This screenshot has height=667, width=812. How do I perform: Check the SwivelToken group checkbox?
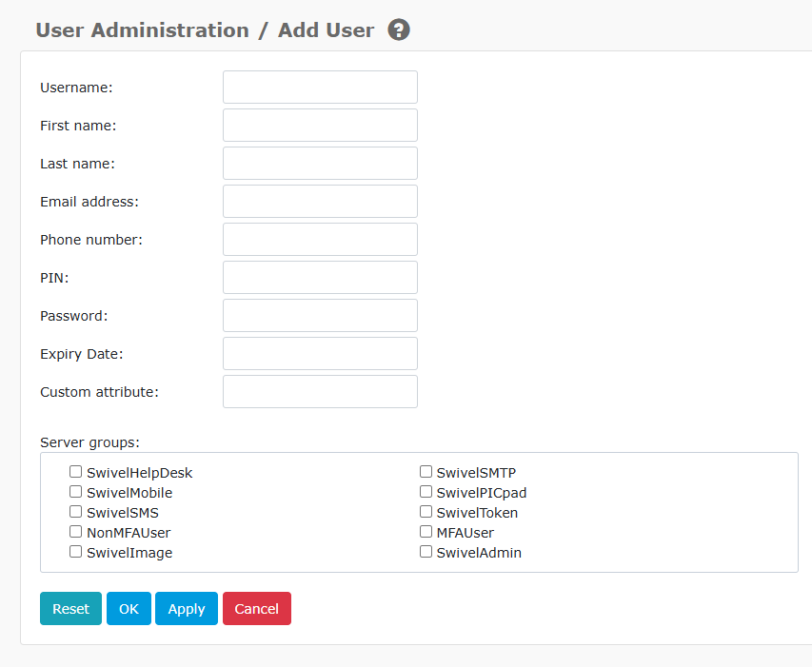[x=426, y=511]
